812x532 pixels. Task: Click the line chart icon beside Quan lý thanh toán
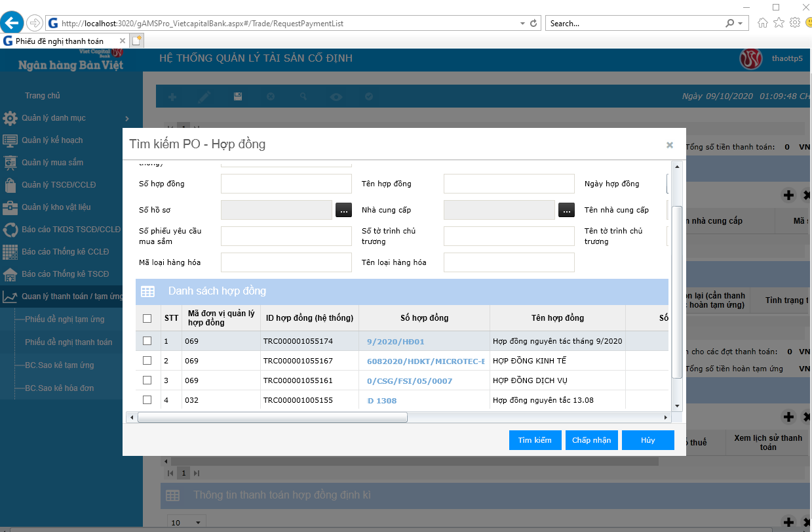[10, 297]
